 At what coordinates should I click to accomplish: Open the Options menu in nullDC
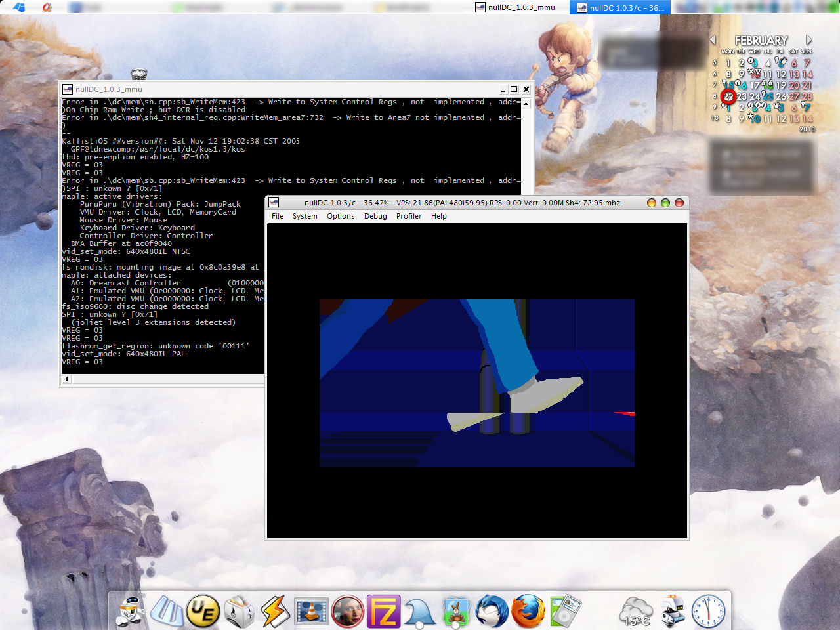341,216
